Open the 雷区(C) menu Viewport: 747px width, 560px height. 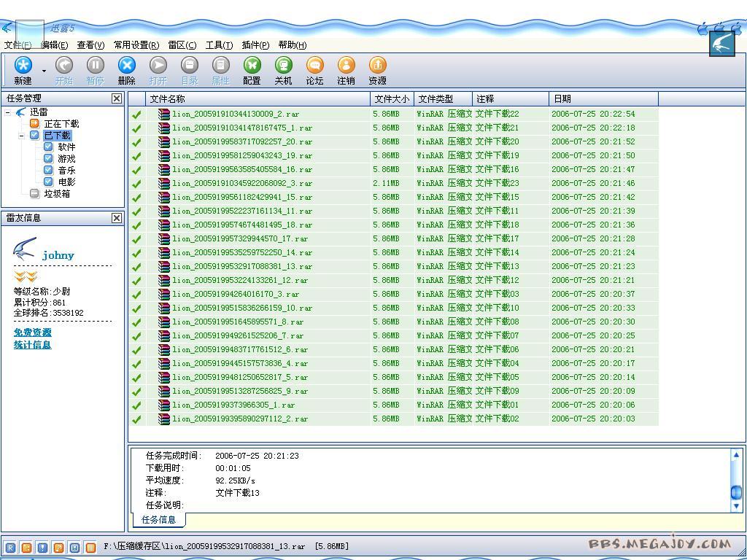(x=182, y=45)
